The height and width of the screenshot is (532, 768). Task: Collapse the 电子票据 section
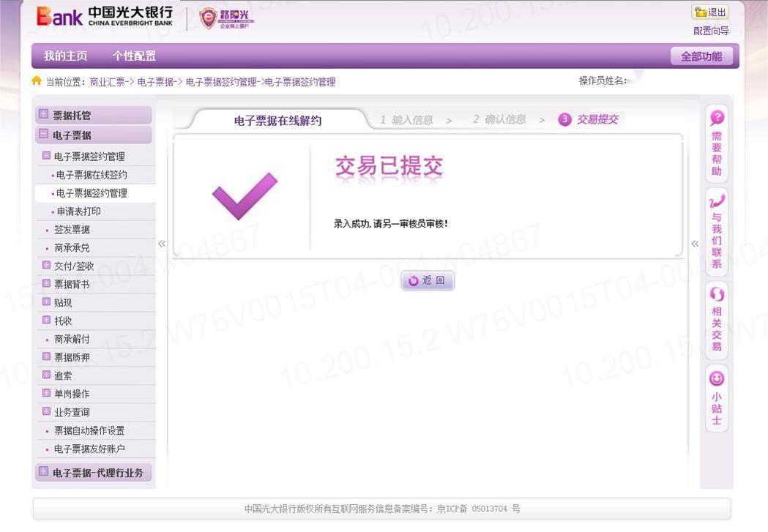[x=44, y=134]
